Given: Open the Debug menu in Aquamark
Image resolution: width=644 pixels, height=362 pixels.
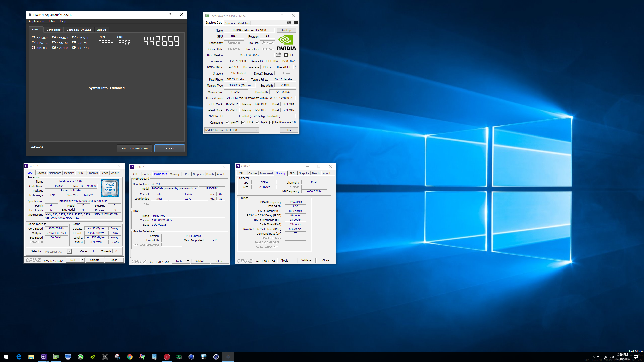Looking at the screenshot, I should (52, 21).
